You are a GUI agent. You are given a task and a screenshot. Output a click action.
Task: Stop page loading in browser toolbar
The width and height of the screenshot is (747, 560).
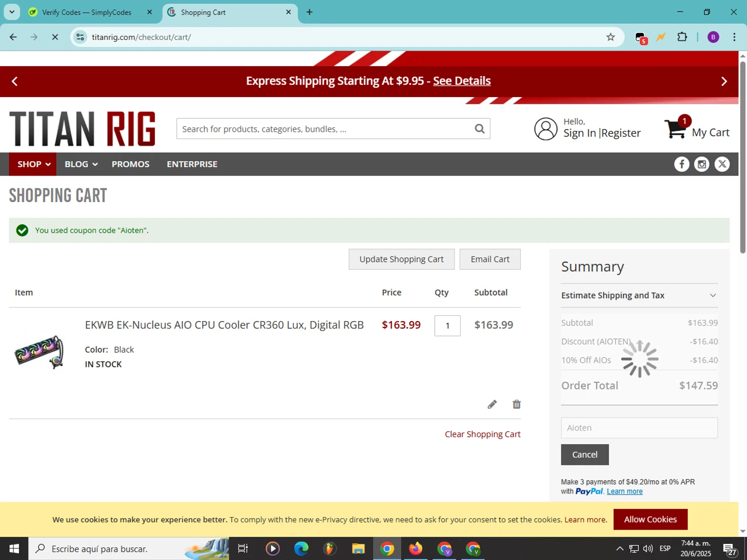click(55, 37)
